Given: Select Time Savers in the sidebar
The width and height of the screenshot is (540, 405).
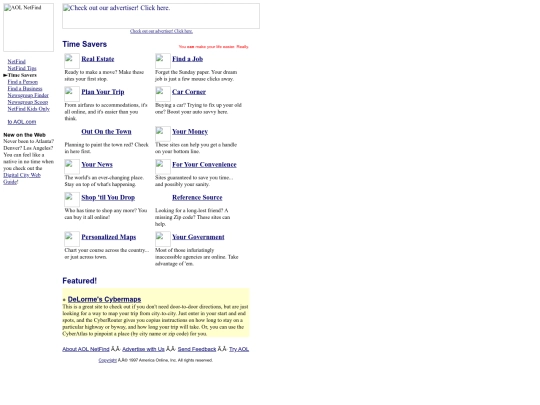Looking at the screenshot, I should pos(22,75).
